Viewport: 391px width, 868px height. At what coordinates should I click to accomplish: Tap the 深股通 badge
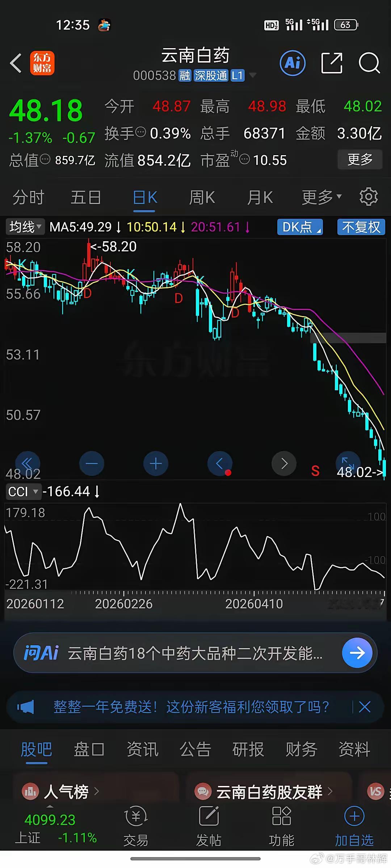(211, 76)
